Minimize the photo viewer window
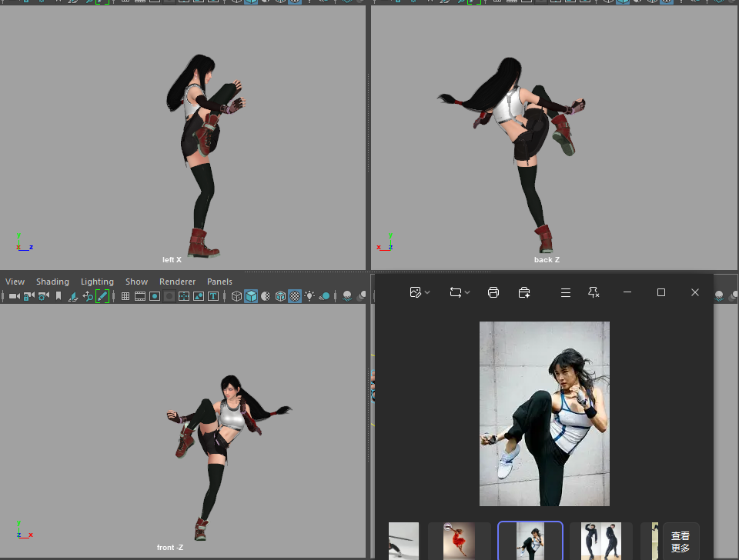Screen dimensions: 739x560 [x=627, y=292]
